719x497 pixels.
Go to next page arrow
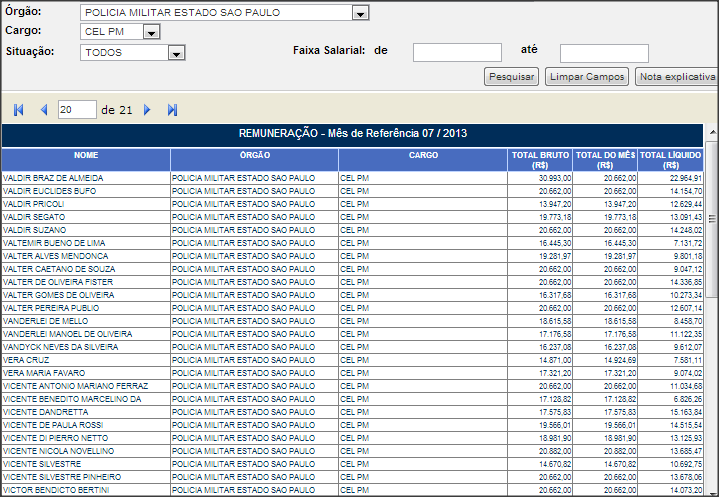[x=147, y=110]
